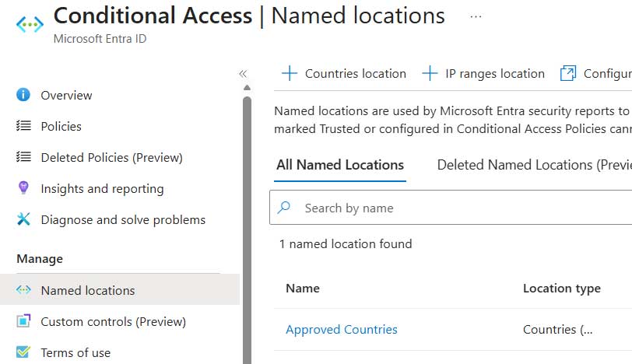Open the ellipsis more options in header

pyautogui.click(x=476, y=16)
